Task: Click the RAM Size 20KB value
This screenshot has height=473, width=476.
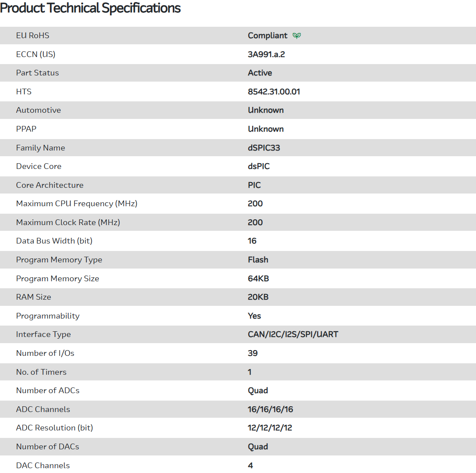Action: pos(258,297)
